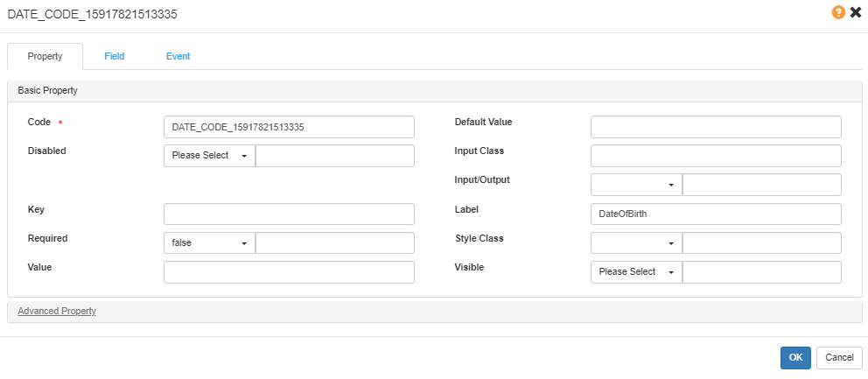This screenshot has width=868, height=379.
Task: Open the Event tab
Action: [x=178, y=56]
